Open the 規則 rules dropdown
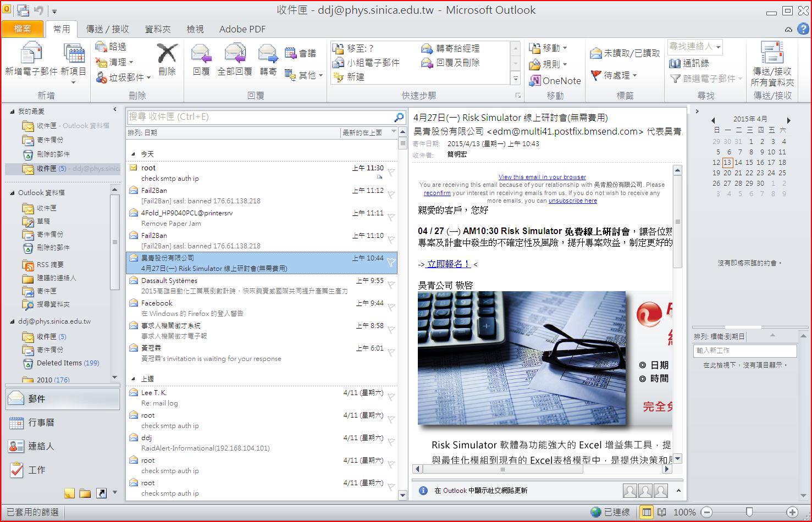Screen dimensions: 812x522 coord(548,64)
